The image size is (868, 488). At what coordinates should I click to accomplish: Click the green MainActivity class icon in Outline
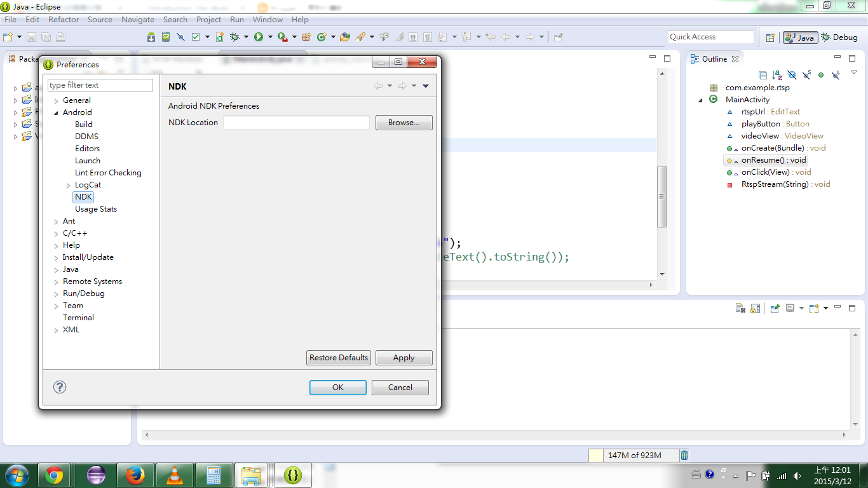713,99
